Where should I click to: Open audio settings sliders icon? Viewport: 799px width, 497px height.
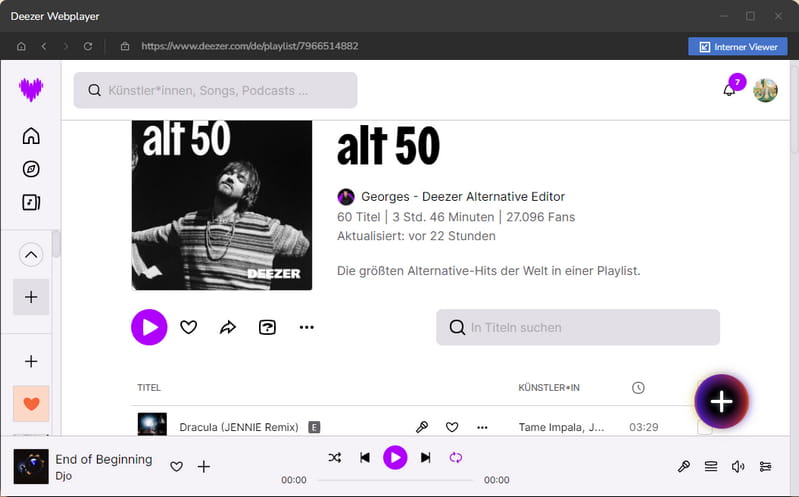pos(765,466)
